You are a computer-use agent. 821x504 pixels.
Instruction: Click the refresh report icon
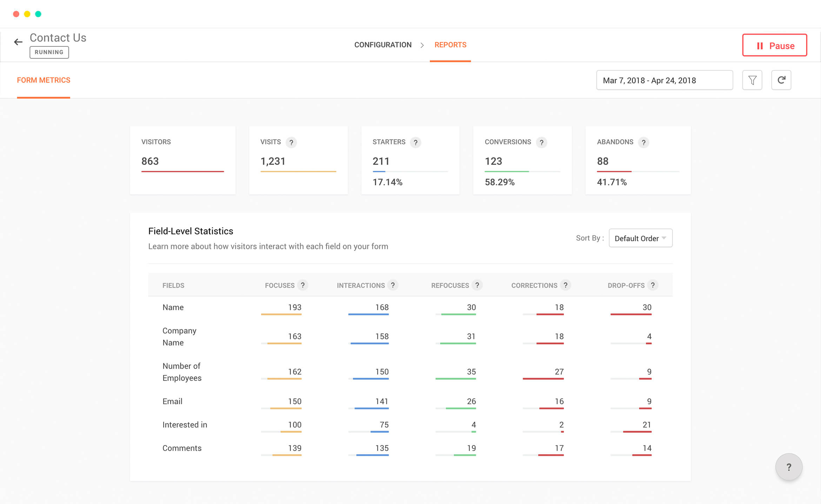(x=781, y=80)
